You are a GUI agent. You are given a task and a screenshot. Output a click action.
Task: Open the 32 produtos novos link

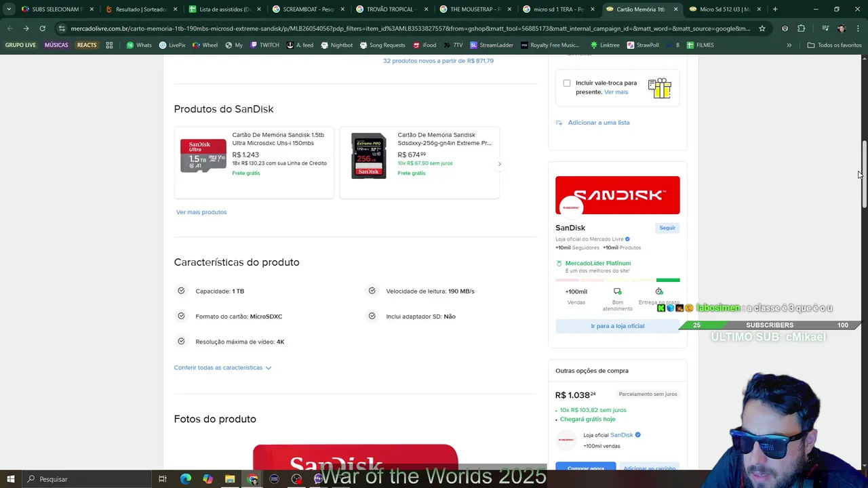tap(438, 61)
